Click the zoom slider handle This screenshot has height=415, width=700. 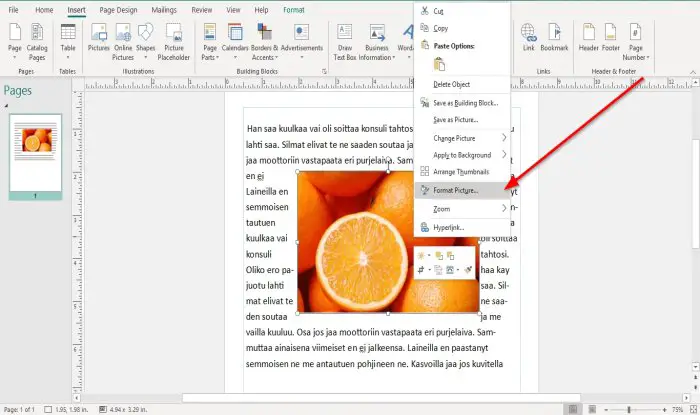coord(629,410)
